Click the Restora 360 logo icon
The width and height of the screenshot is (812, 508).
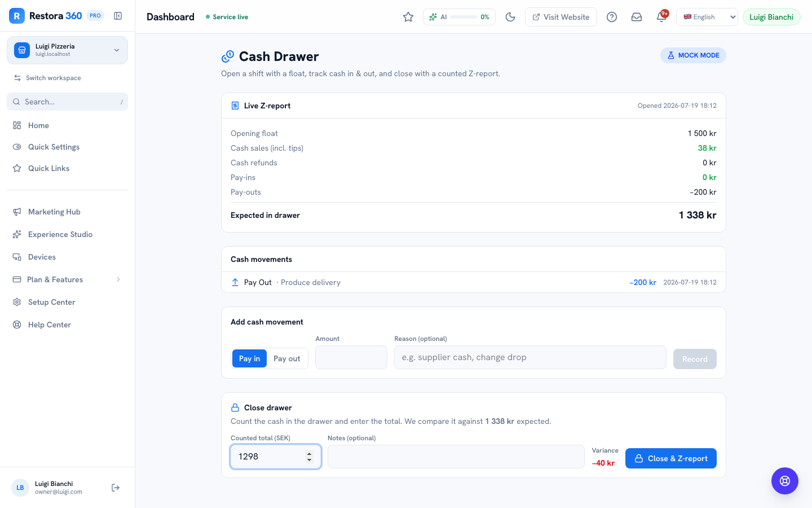click(17, 16)
